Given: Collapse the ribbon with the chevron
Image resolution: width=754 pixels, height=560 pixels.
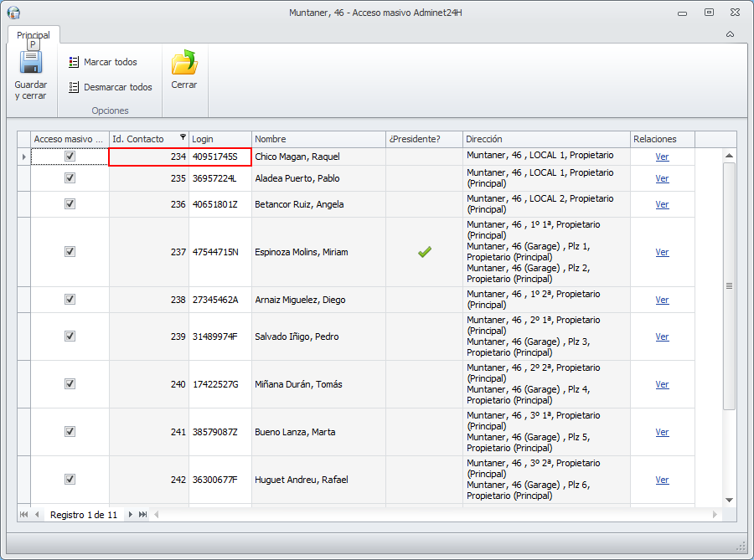Looking at the screenshot, I should click(730, 34).
